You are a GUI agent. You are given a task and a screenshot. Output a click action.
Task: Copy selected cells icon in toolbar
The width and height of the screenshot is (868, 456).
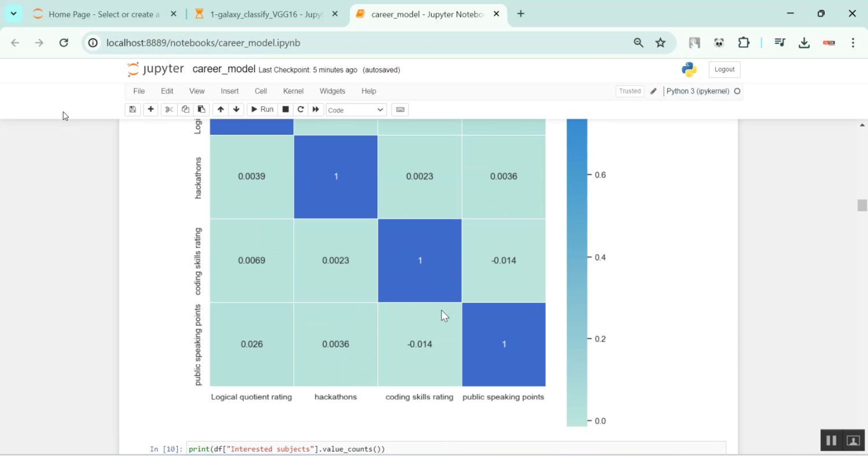click(x=185, y=109)
